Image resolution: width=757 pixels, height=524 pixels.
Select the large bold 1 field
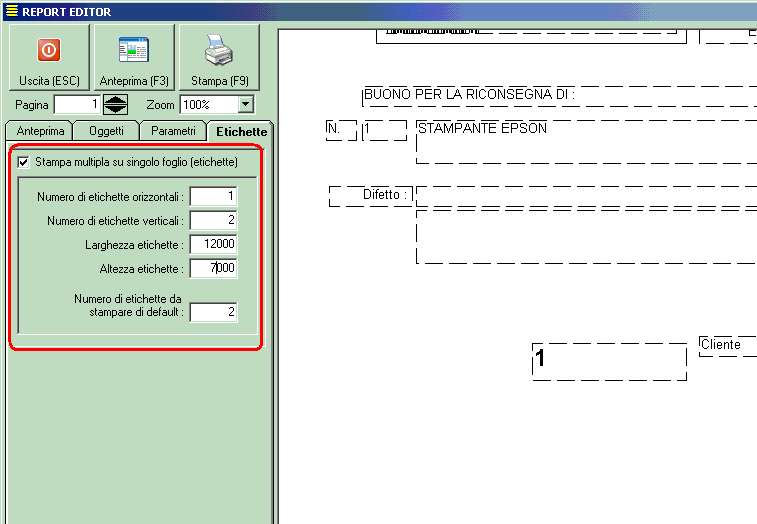(x=609, y=362)
